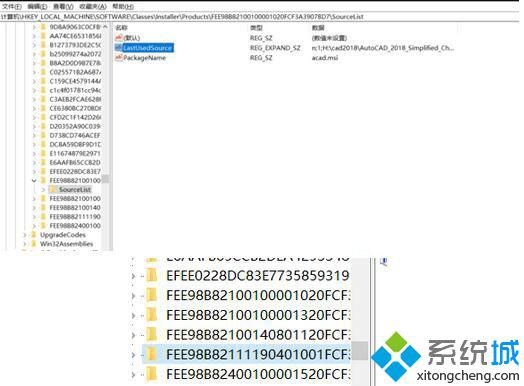Click the registry path address bar

(x=259, y=17)
